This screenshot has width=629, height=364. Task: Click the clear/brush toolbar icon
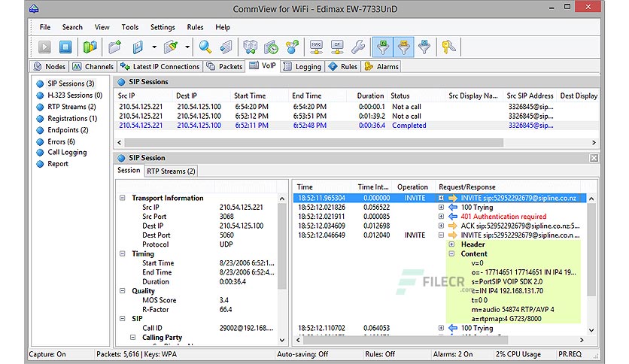[x=172, y=47]
